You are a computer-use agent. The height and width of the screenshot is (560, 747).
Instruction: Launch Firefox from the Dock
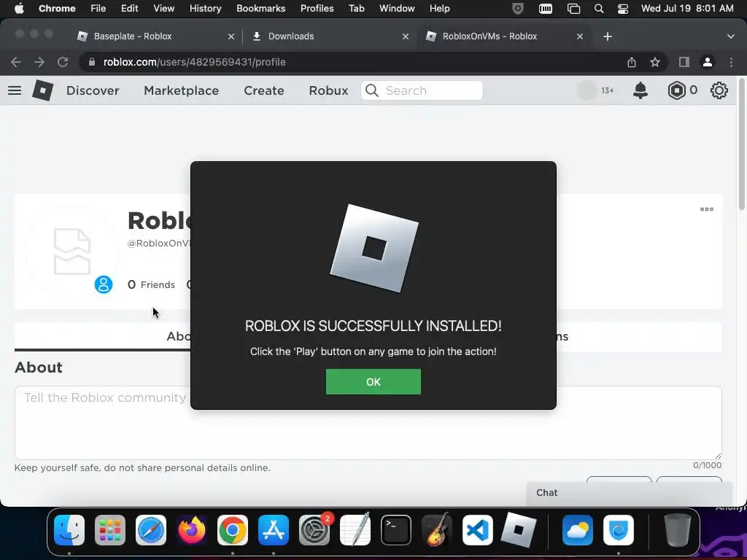192,530
